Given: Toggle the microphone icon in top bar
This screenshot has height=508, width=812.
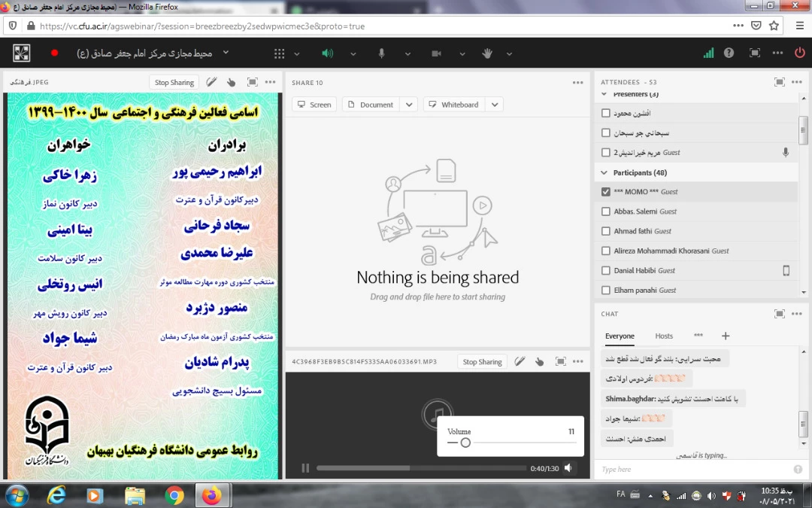Looking at the screenshot, I should coord(381,53).
